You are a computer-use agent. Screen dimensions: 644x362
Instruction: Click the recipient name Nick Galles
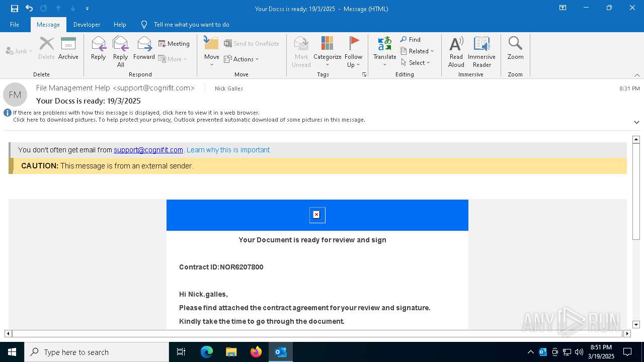tap(229, 88)
